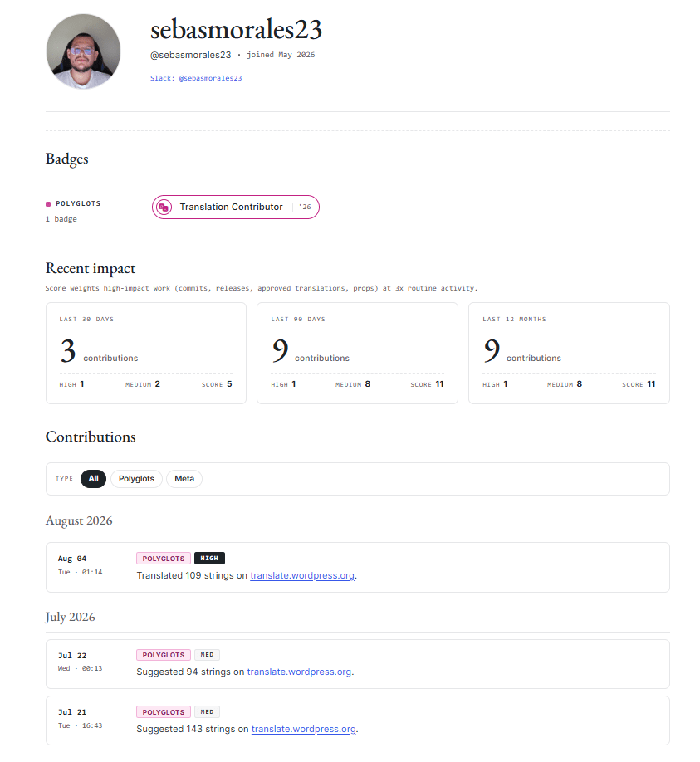Click the HIGH impact tag on Aug 04
Image resolution: width=700 pixels, height=762 pixels.
(x=209, y=559)
